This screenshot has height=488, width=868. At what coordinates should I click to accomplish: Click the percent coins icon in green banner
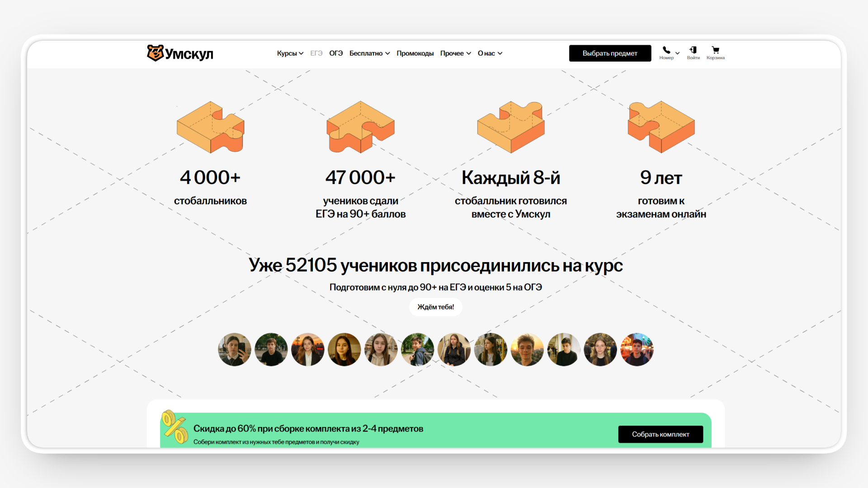point(175,427)
